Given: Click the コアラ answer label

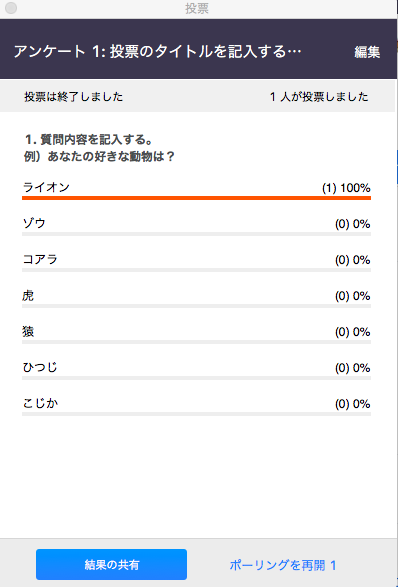Looking at the screenshot, I should [40, 259].
